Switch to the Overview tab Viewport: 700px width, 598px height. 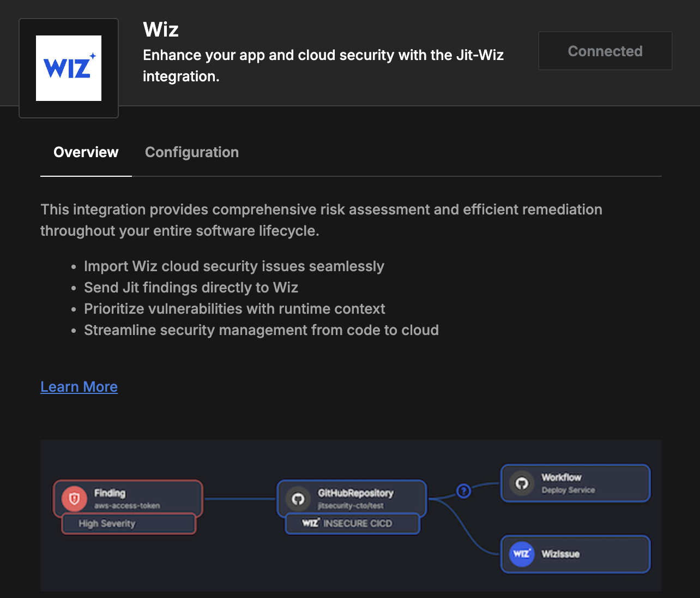click(x=86, y=152)
